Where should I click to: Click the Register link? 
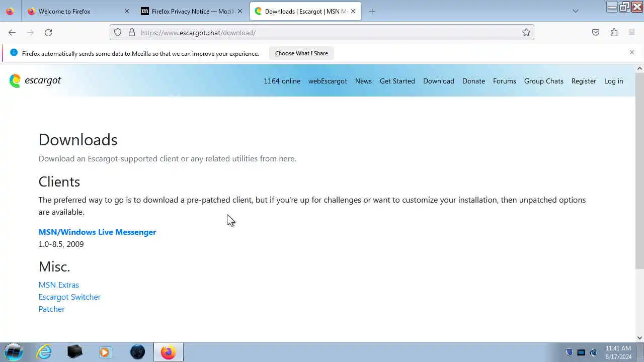point(584,81)
